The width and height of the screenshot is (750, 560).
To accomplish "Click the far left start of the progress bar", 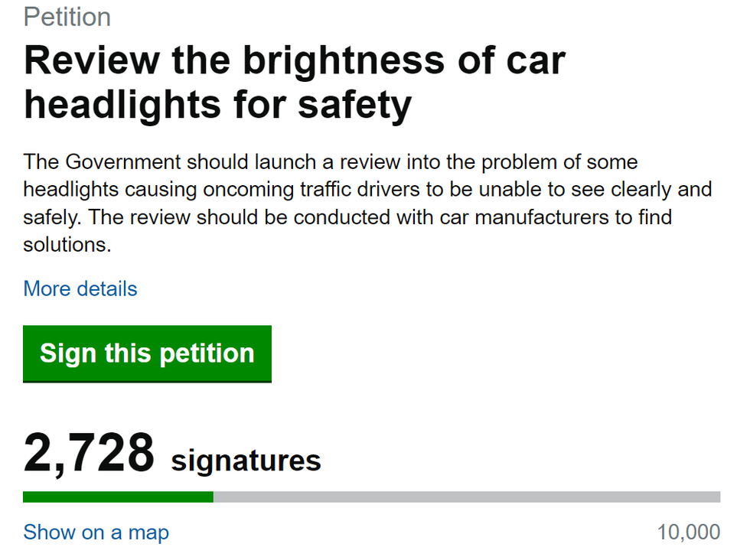I will (x=26, y=497).
